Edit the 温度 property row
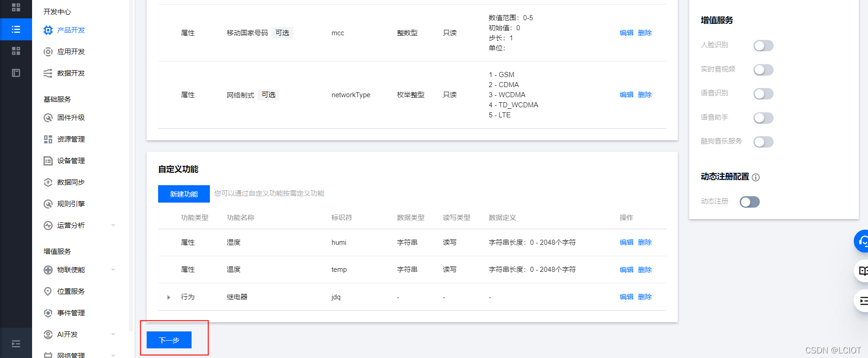The image size is (868, 358). pos(626,270)
